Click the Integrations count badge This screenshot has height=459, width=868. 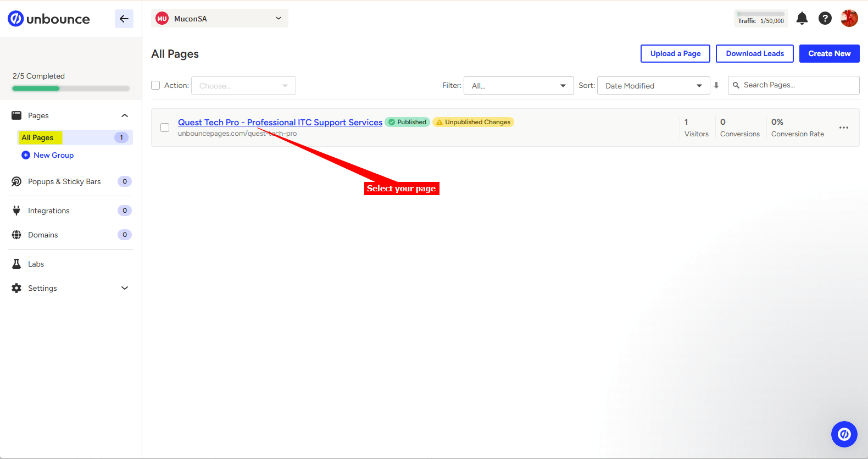(x=125, y=211)
